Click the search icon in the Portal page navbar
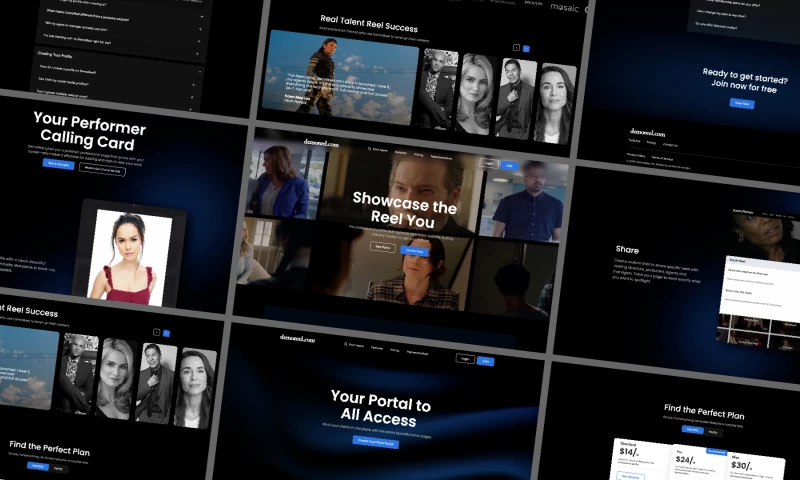 coord(346,344)
